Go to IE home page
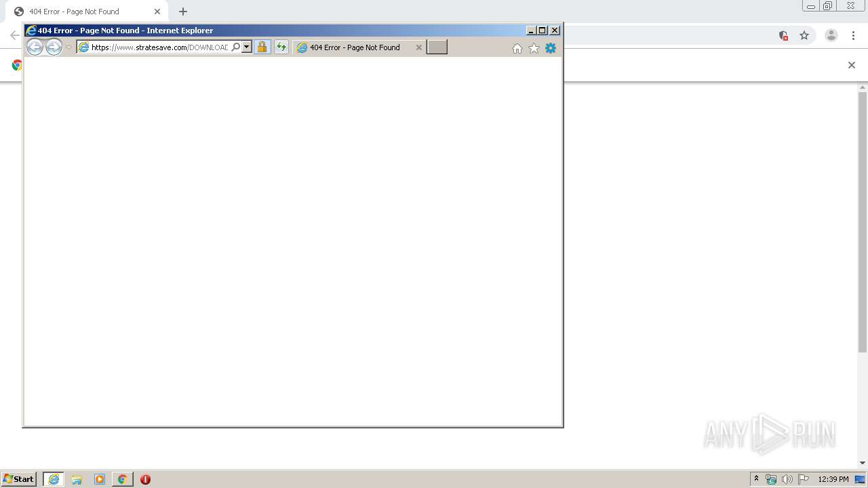Screen dimensions: 868x488 pos(517,48)
